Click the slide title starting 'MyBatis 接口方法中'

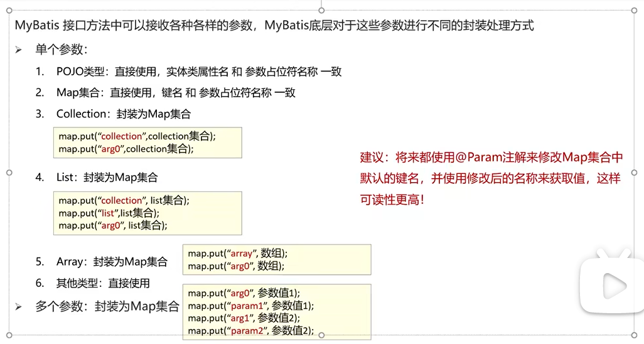[274, 26]
